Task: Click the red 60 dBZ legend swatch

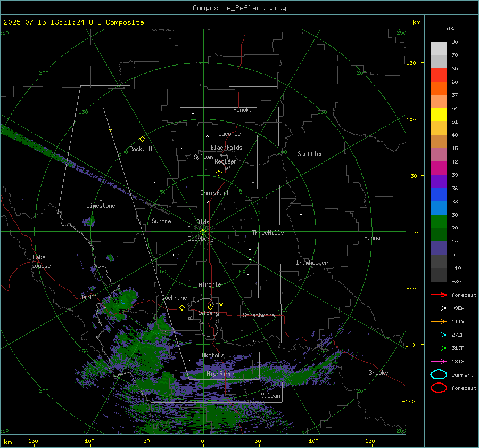Action: click(439, 75)
